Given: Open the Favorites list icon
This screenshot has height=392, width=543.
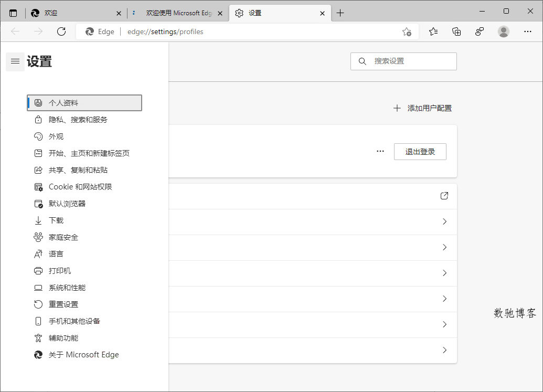Looking at the screenshot, I should pos(433,31).
